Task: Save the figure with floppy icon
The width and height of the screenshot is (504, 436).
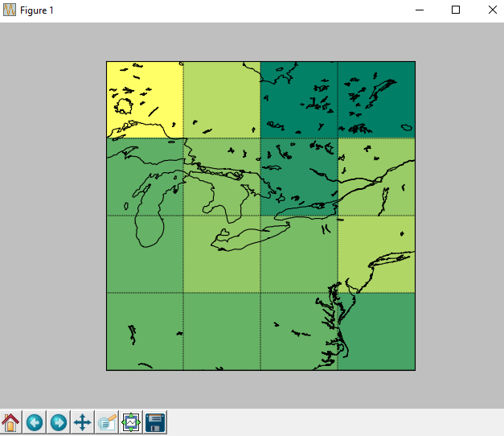Action: coord(155,422)
